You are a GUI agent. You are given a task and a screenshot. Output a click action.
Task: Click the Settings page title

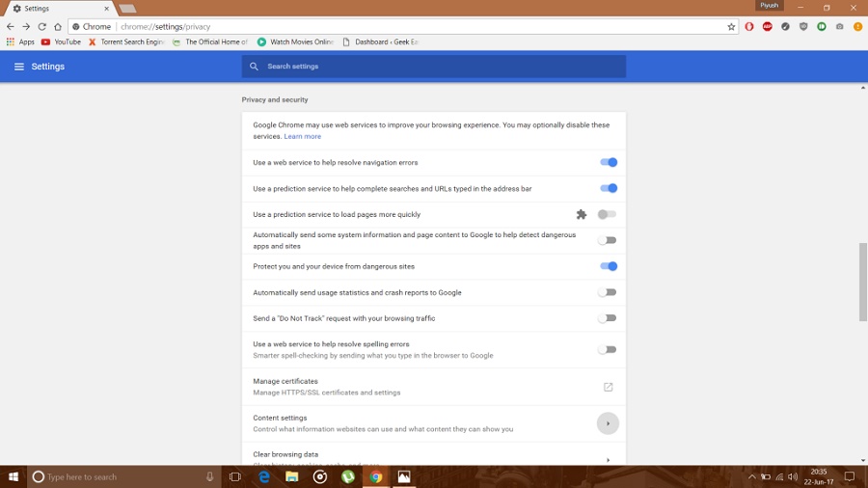[47, 67]
